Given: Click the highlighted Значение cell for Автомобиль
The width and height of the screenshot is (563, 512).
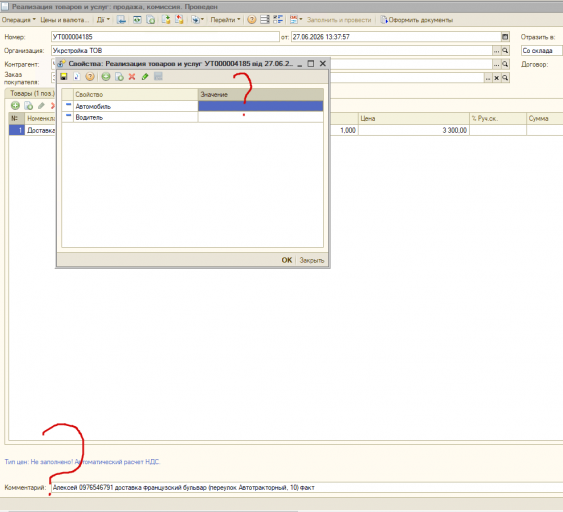Looking at the screenshot, I should (260, 106).
